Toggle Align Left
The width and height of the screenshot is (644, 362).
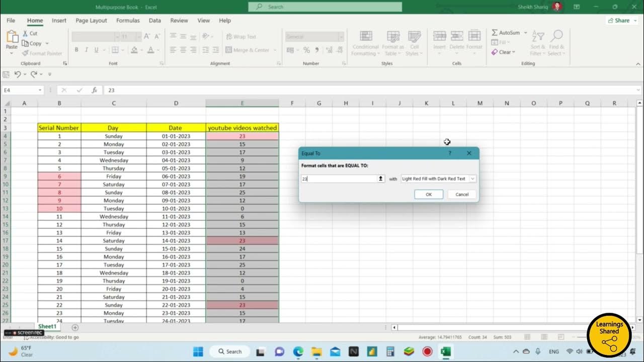tap(173, 50)
